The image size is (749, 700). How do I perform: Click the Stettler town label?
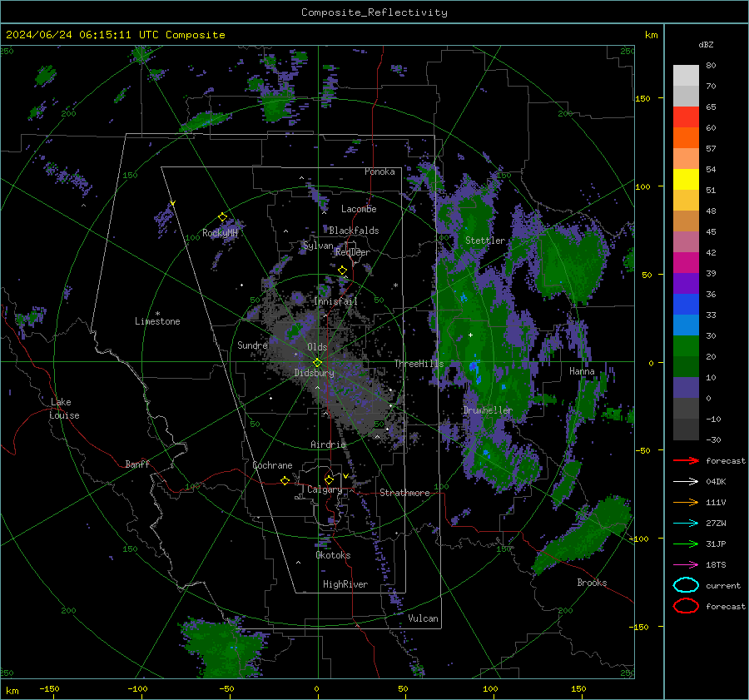pos(485,241)
